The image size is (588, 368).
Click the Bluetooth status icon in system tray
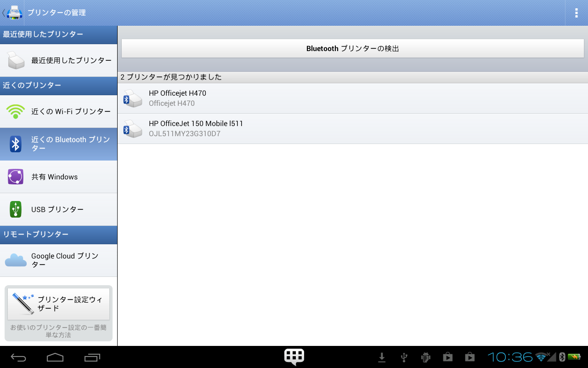tap(562, 357)
